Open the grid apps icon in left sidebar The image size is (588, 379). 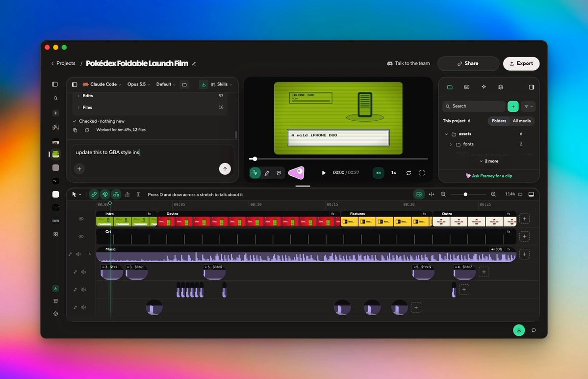click(55, 234)
